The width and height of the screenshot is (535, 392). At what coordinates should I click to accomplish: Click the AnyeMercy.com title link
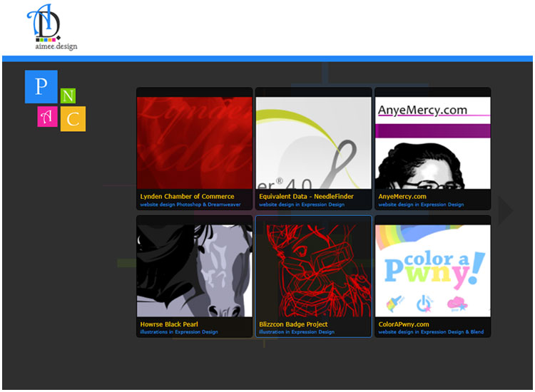pos(402,196)
